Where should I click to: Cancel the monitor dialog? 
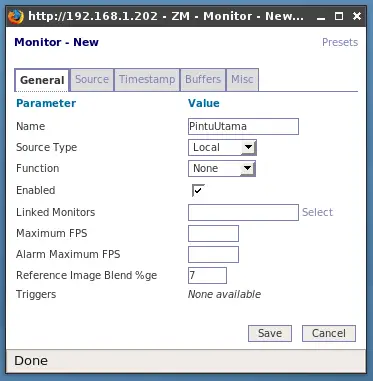pyautogui.click(x=329, y=333)
